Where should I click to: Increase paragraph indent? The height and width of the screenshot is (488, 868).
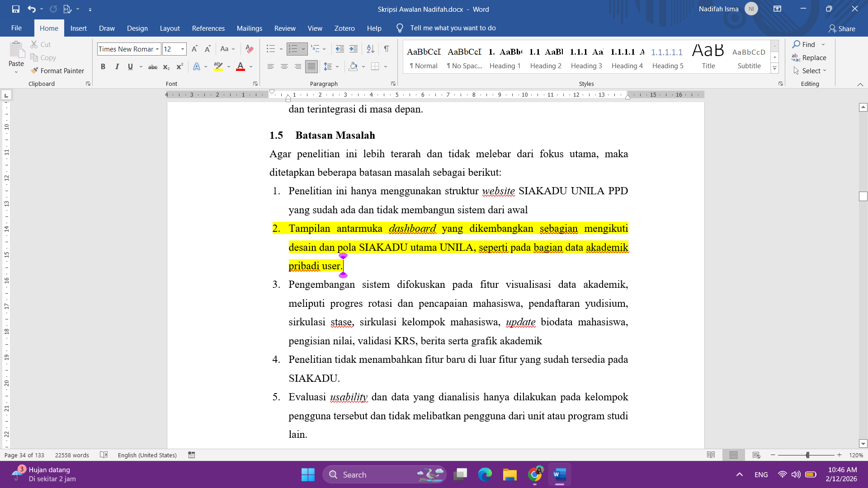click(x=354, y=49)
